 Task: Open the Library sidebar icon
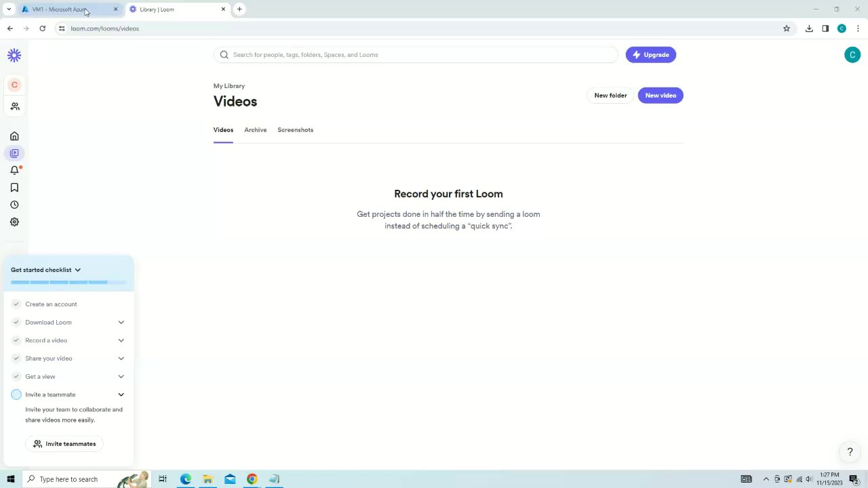pyautogui.click(x=14, y=153)
